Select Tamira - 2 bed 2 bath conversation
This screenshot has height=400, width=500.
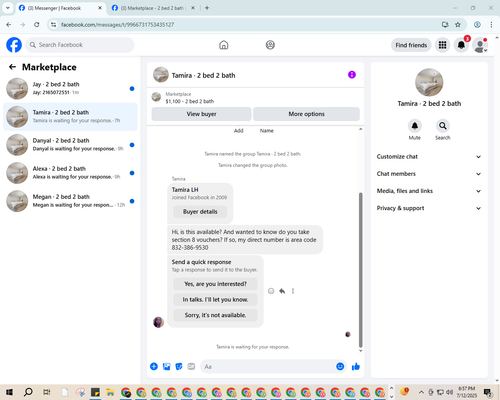[x=70, y=117]
